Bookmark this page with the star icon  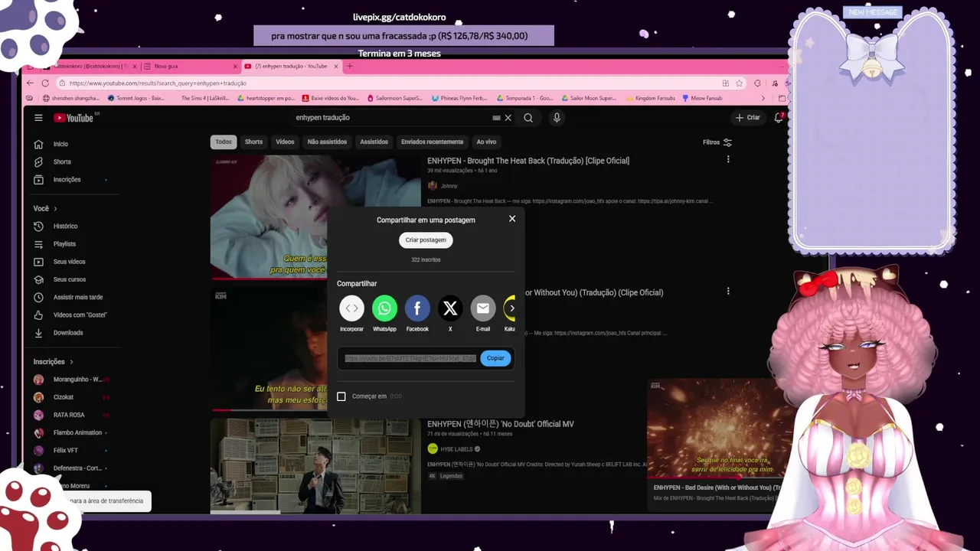(x=739, y=83)
